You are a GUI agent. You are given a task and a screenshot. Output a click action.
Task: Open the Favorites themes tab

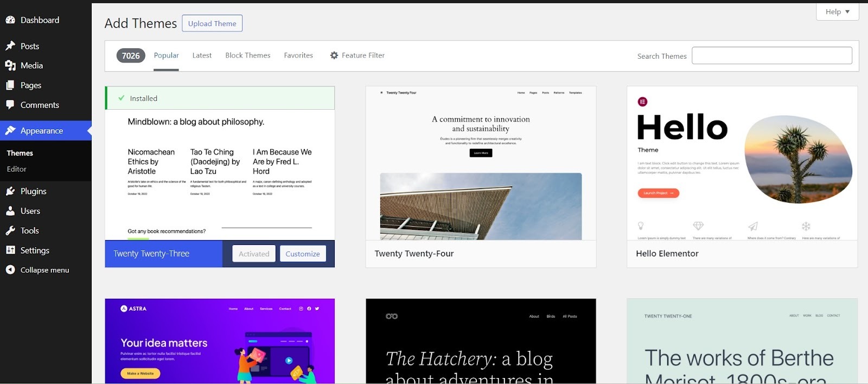click(x=298, y=55)
